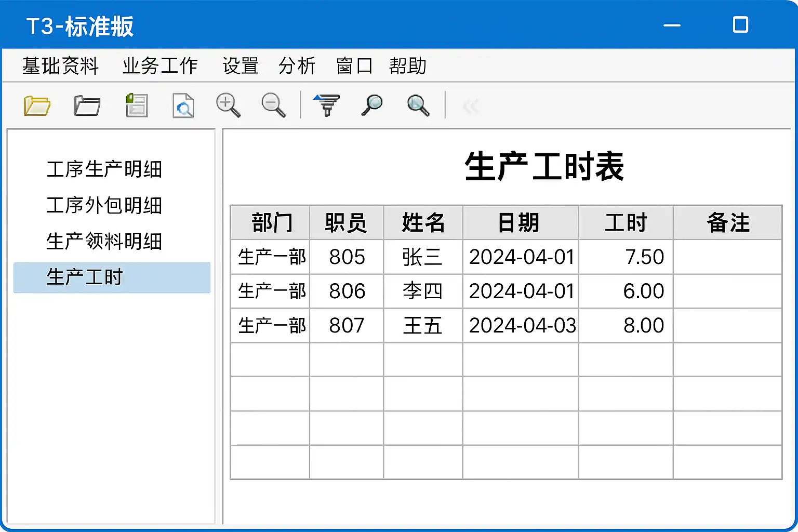Open print preview page icon

183,105
